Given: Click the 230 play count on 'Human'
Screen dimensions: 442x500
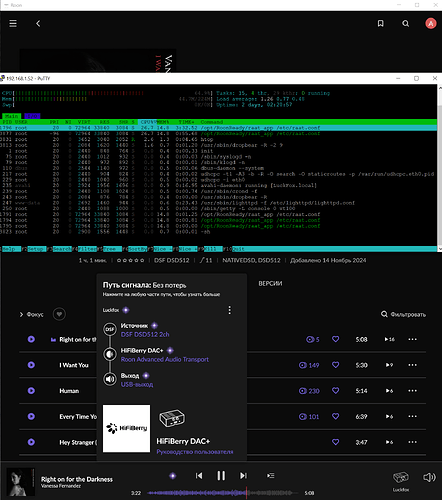Looking at the screenshot, I should (309, 391).
